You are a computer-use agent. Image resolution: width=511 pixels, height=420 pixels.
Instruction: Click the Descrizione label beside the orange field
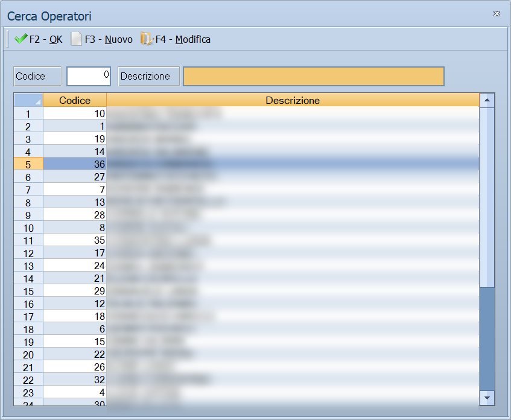(x=149, y=76)
